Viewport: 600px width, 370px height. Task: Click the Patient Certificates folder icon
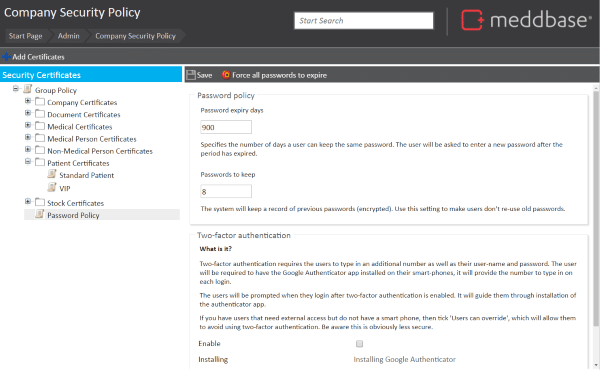(40, 162)
